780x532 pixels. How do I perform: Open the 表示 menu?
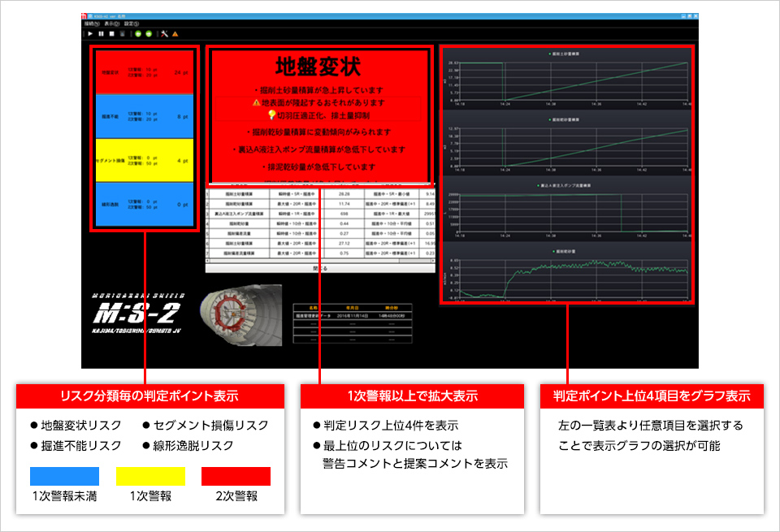[112, 24]
